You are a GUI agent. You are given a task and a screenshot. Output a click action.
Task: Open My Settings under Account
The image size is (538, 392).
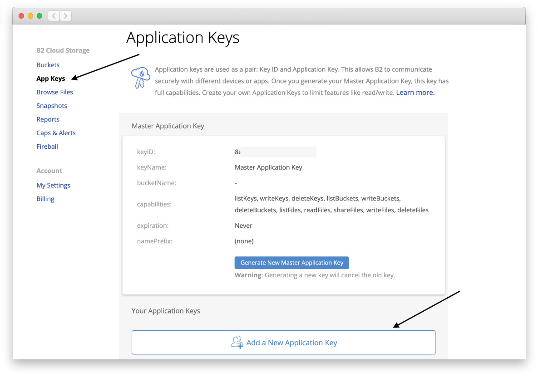pyautogui.click(x=53, y=185)
